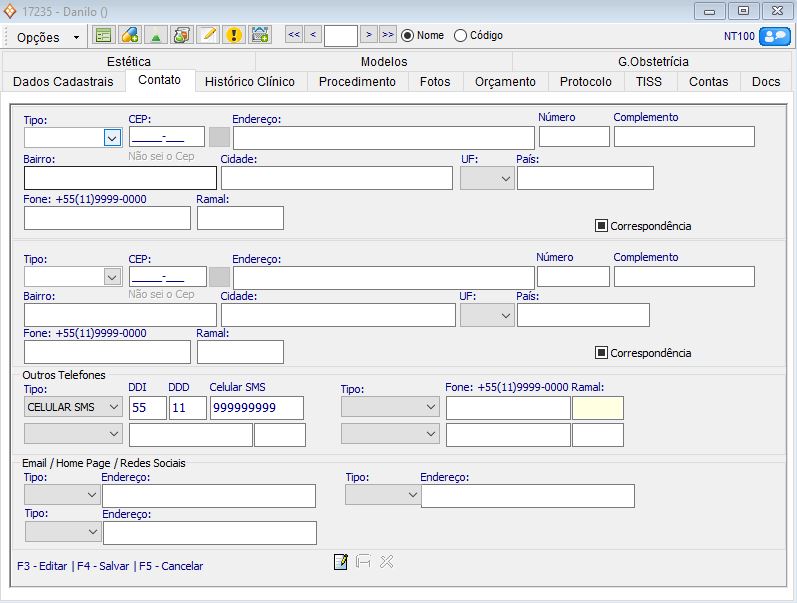797x603 pixels.
Task: Toggle the first Correspondência checkbox
Action: tap(601, 226)
